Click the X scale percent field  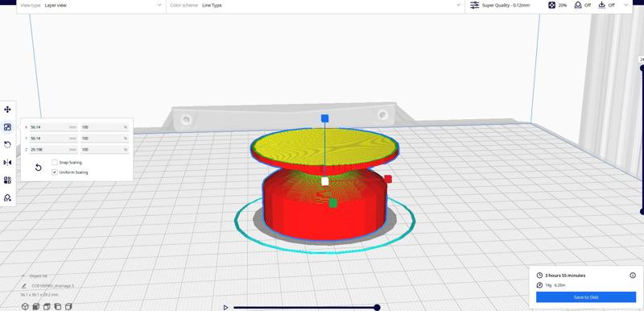tap(105, 127)
